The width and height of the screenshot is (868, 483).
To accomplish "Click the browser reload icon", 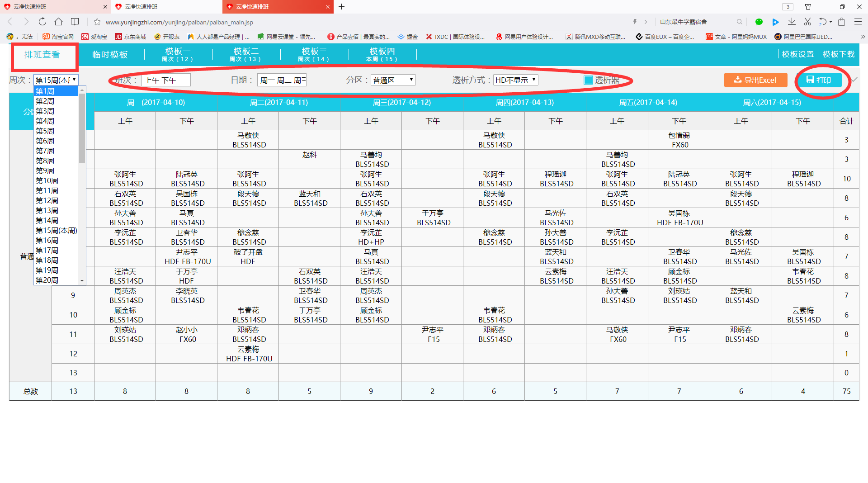I will [42, 22].
